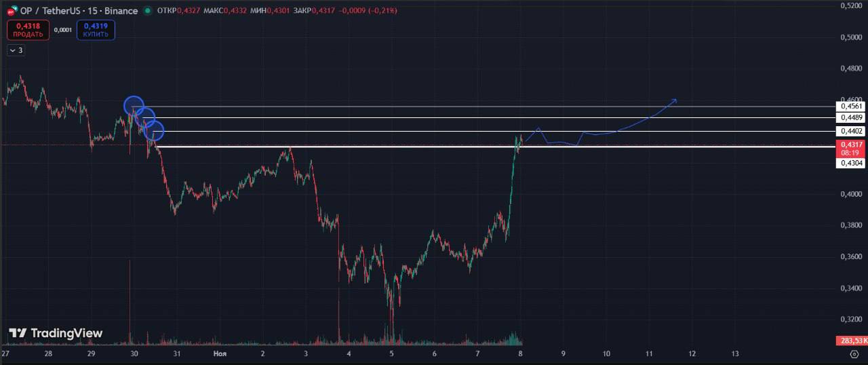Click the 0,0001 spread value
The image size is (868, 365).
point(62,30)
